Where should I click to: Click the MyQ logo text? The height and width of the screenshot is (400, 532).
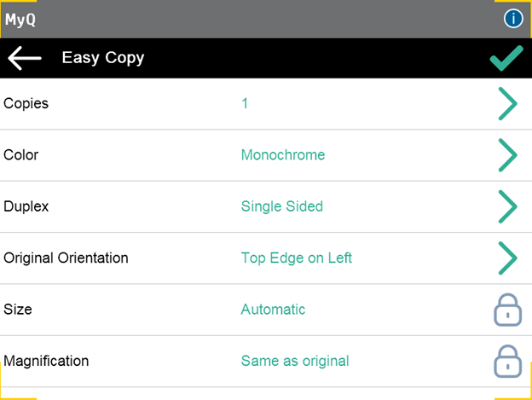click(20, 19)
